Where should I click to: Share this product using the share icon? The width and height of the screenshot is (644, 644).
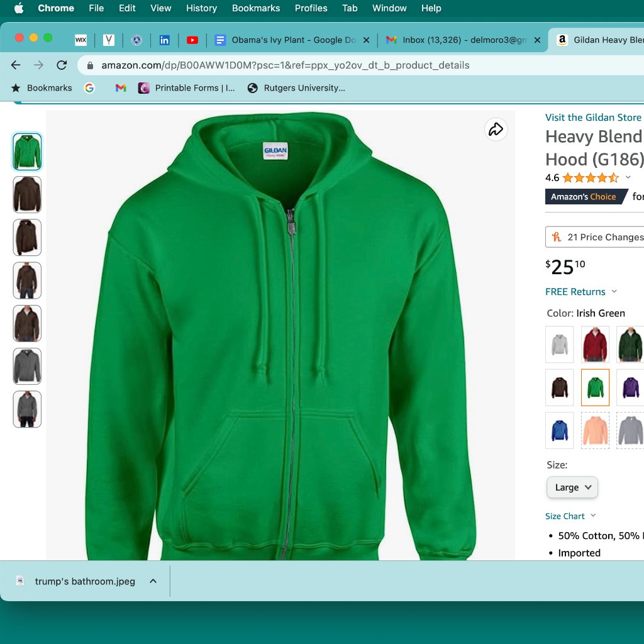click(496, 130)
